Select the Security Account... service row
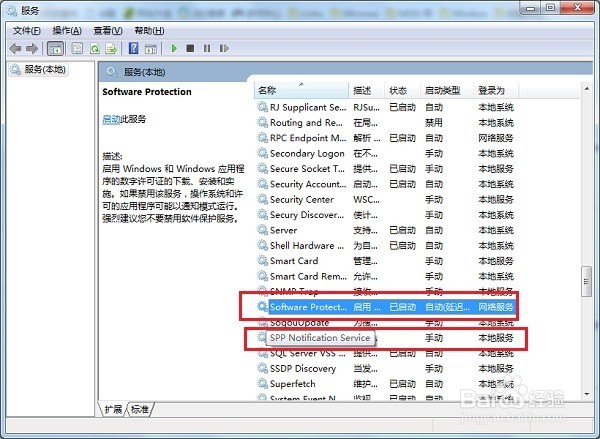Image resolution: width=600 pixels, height=439 pixels. (x=385, y=184)
